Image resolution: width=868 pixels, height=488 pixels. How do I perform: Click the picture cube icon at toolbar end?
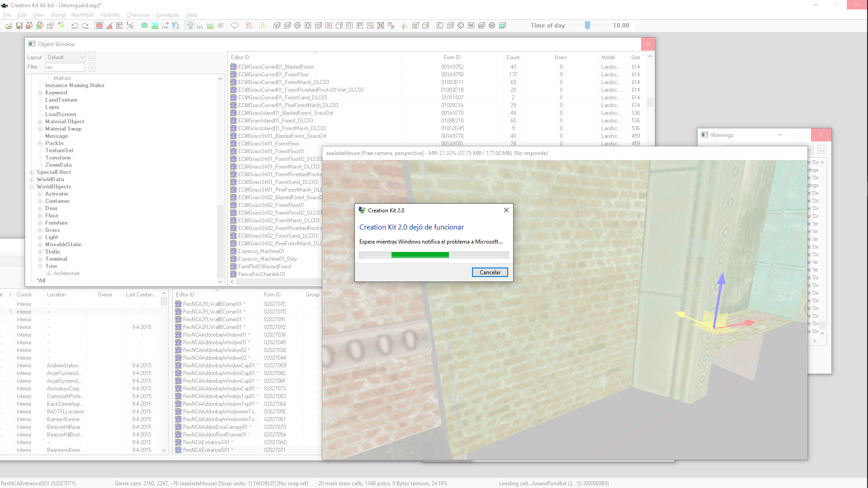pyautogui.click(x=502, y=26)
